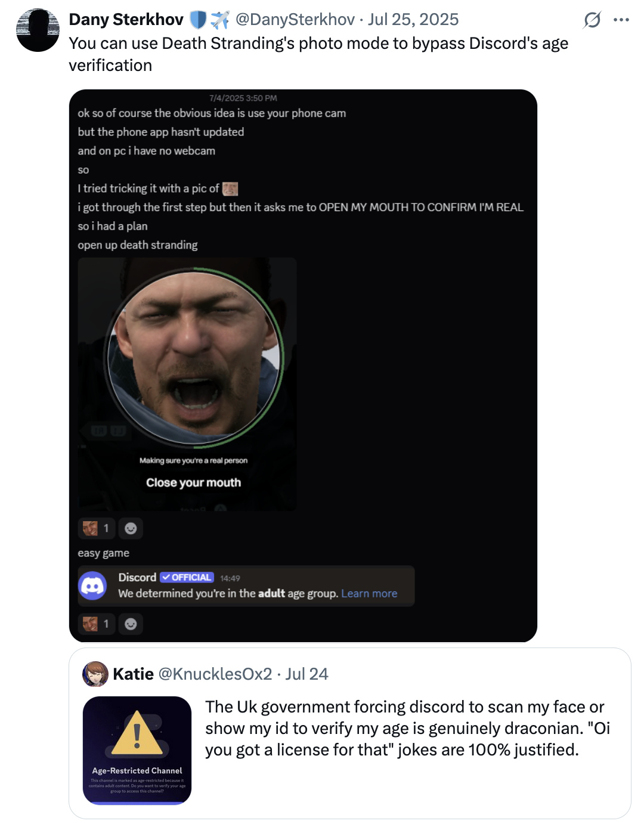Click the Learn more link

pos(369,593)
